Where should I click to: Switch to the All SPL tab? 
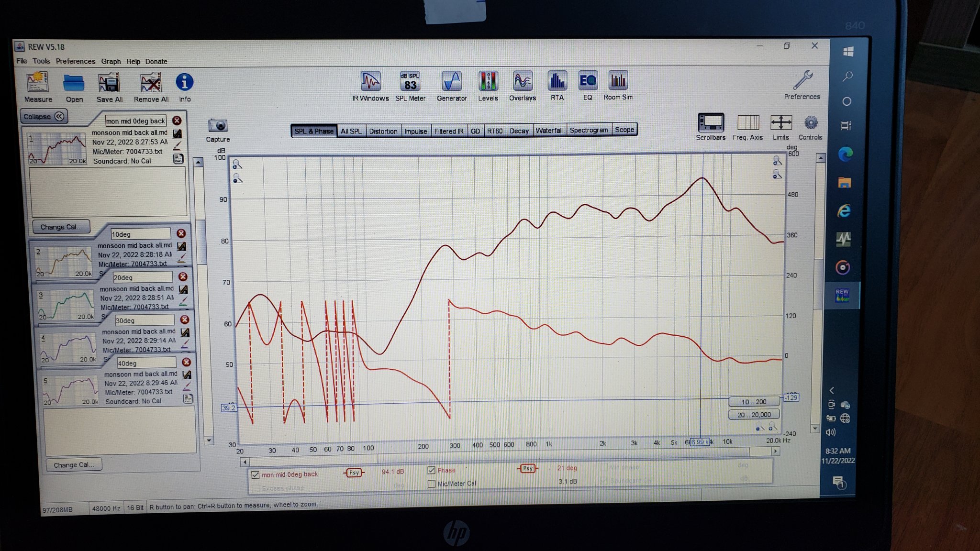(351, 131)
